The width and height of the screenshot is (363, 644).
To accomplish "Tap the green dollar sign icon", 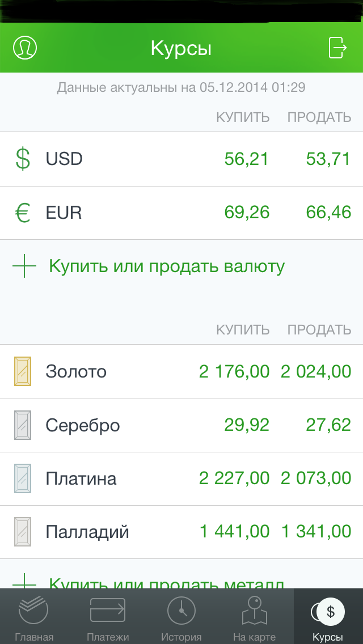I will (23, 159).
